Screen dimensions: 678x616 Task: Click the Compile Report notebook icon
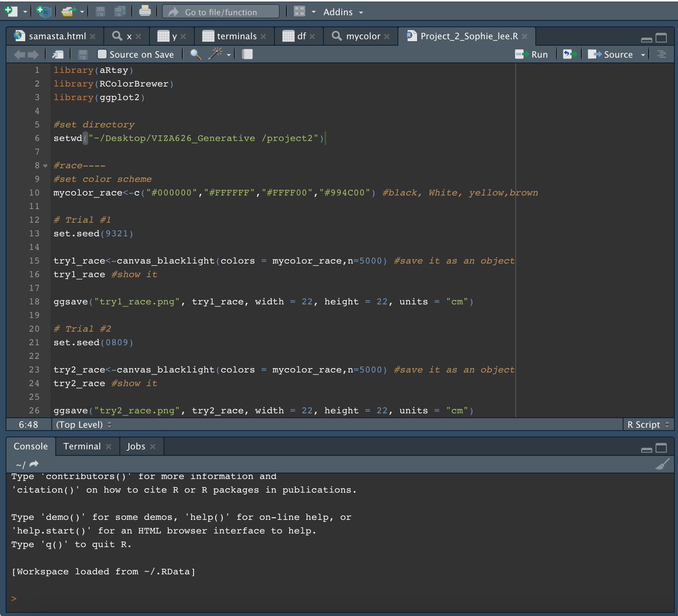pos(247,54)
